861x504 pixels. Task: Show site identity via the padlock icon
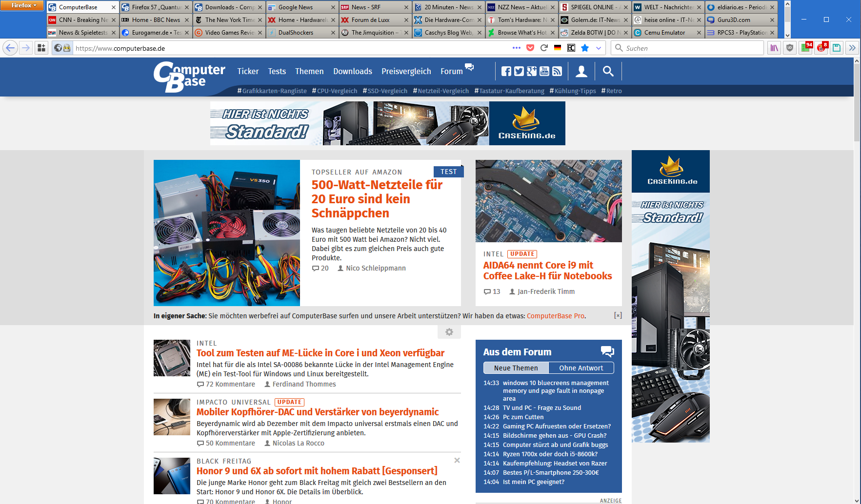66,48
